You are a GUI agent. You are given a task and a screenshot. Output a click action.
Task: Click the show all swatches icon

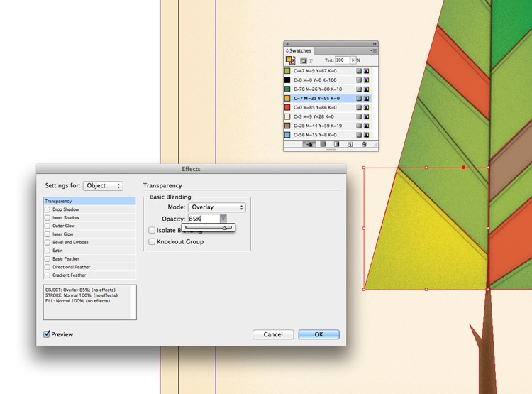pyautogui.click(x=309, y=144)
